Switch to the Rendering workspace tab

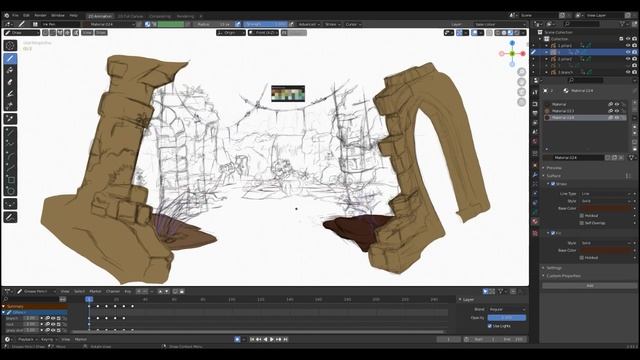tap(185, 16)
